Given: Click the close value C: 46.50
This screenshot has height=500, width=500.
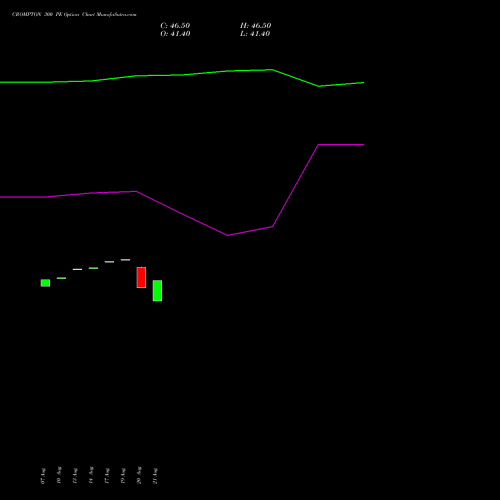Looking at the screenshot, I should [x=175, y=26].
